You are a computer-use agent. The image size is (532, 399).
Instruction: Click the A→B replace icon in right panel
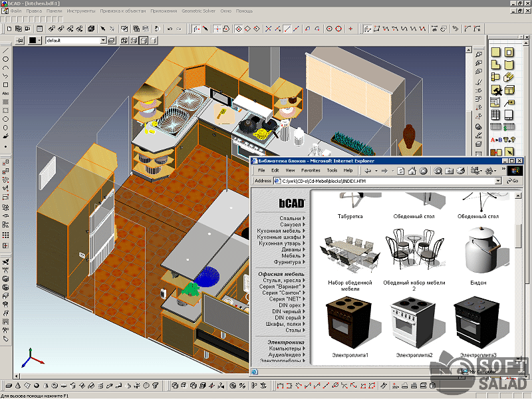click(x=496, y=140)
